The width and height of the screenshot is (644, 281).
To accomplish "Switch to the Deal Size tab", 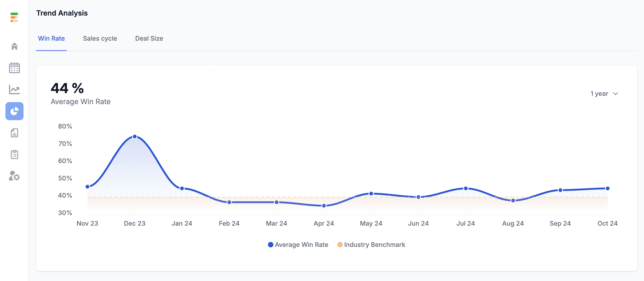I will coord(149,38).
